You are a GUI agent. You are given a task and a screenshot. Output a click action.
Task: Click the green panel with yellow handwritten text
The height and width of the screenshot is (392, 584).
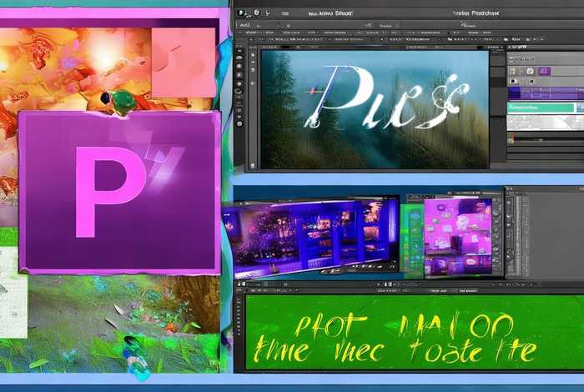point(415,333)
